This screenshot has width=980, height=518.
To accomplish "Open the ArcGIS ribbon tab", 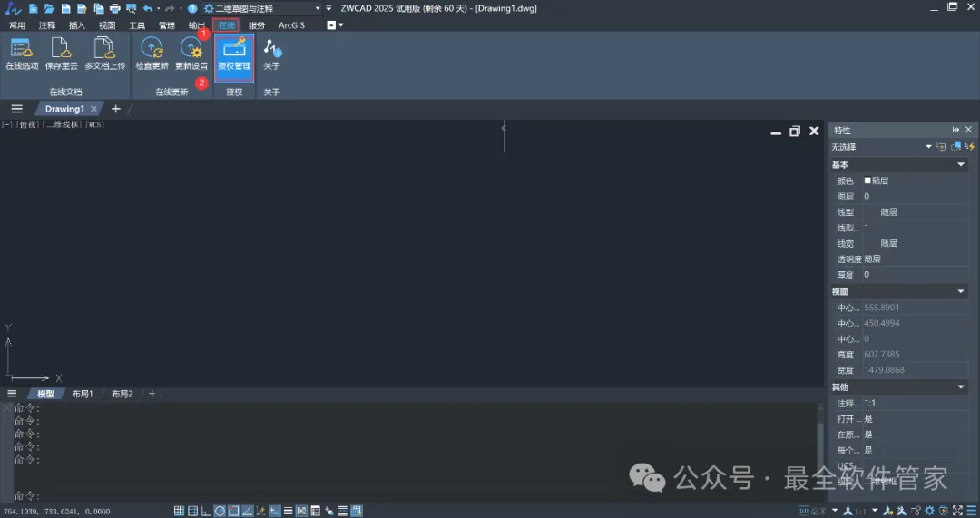I will pos(291,25).
